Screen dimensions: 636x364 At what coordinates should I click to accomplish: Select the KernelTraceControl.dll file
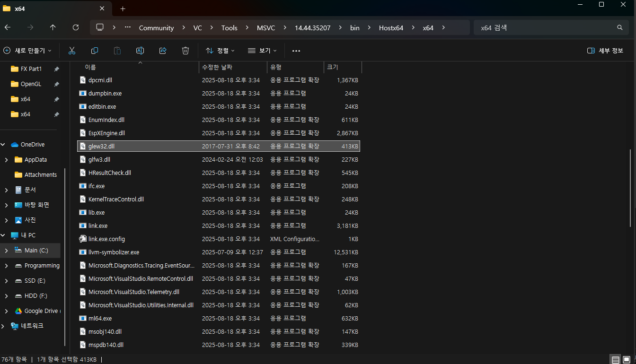pos(219,199)
